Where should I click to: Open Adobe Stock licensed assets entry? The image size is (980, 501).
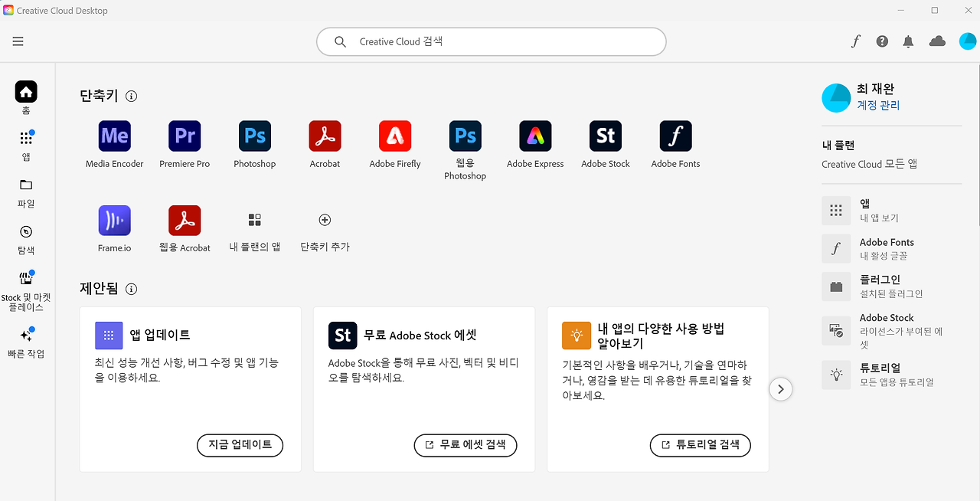tap(891, 330)
